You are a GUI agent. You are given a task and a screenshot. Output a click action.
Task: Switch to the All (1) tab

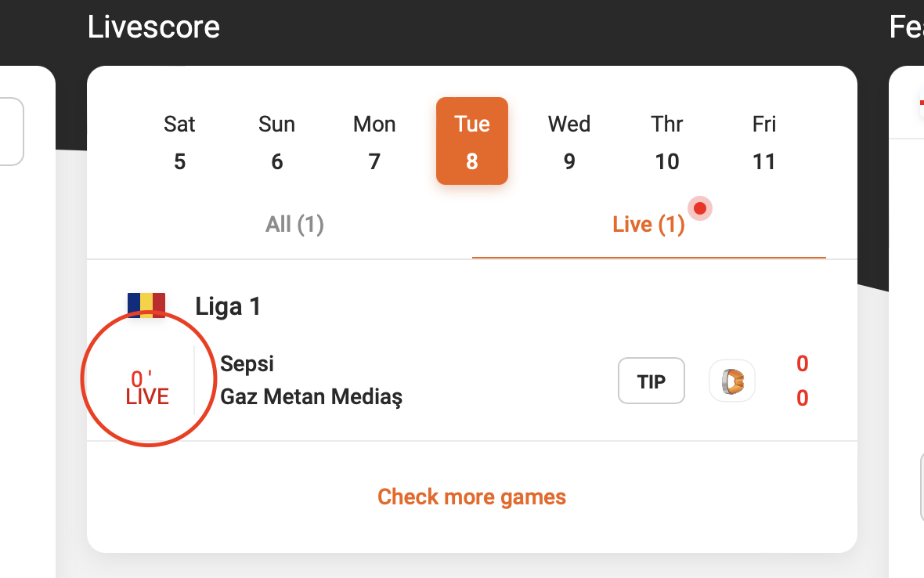pos(294,225)
